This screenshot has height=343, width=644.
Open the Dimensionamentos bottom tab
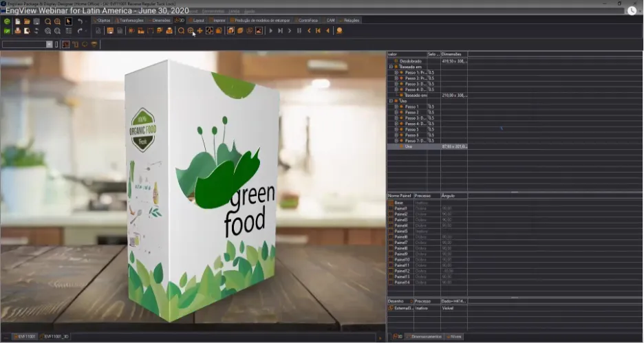coord(425,337)
